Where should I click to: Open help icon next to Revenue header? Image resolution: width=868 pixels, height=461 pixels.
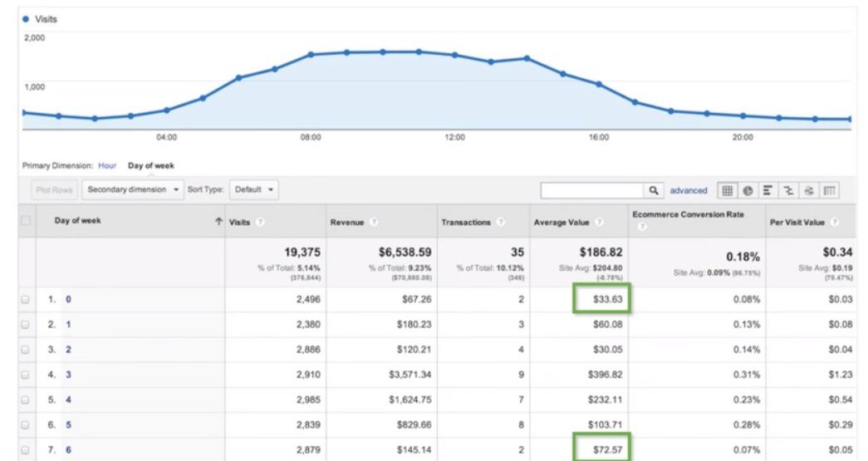pyautogui.click(x=374, y=222)
